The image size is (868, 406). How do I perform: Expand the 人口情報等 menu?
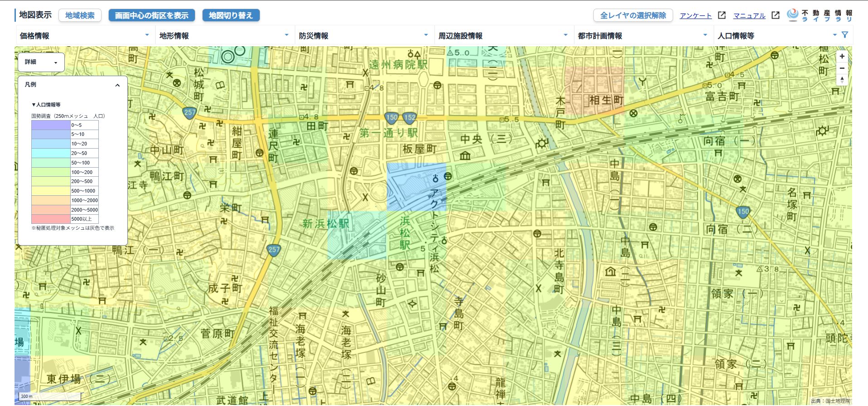777,35
